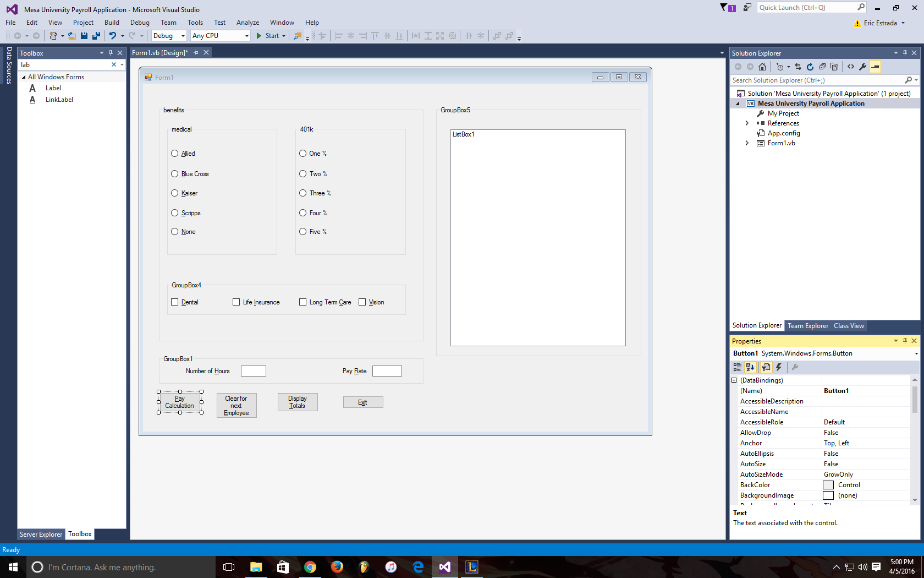Viewport: 924px width, 578px height.
Task: Open Visual Studio from the Windows taskbar
Action: click(444, 567)
